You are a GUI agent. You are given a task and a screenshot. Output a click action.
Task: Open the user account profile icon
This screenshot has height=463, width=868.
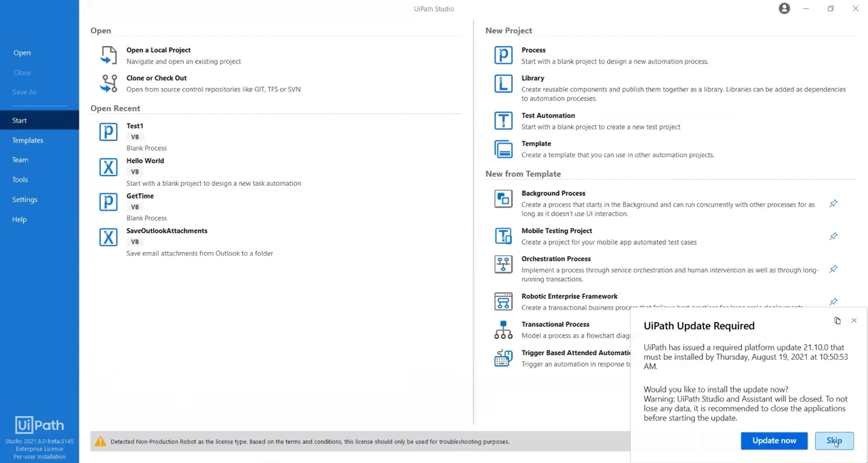point(784,9)
